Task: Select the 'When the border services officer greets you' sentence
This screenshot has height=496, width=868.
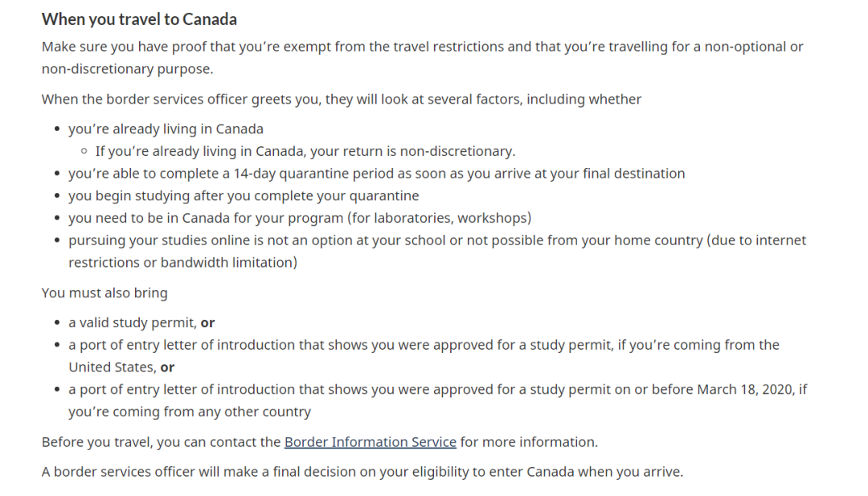Action: coord(341,99)
